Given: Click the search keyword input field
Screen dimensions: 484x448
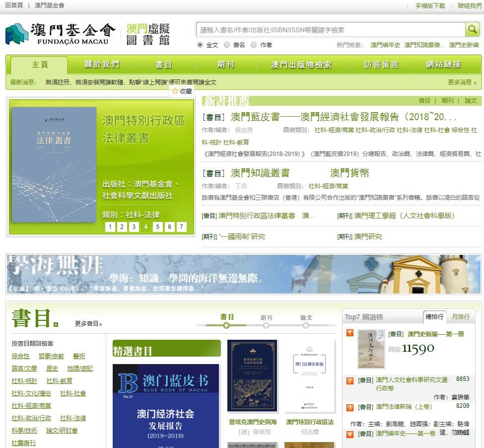Looking at the screenshot, I should pyautogui.click(x=331, y=30).
